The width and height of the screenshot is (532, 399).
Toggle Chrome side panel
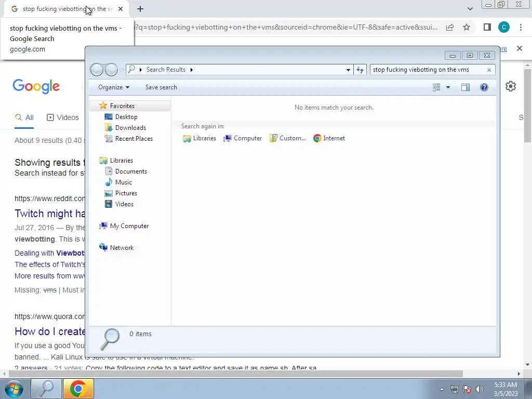(x=487, y=27)
